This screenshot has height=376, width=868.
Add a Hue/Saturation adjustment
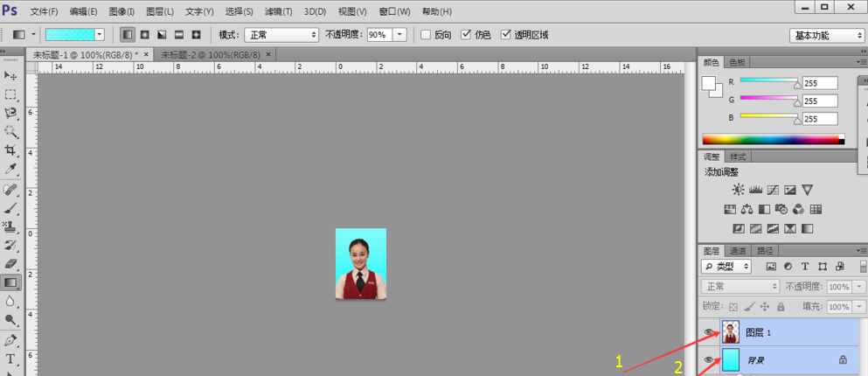click(730, 209)
